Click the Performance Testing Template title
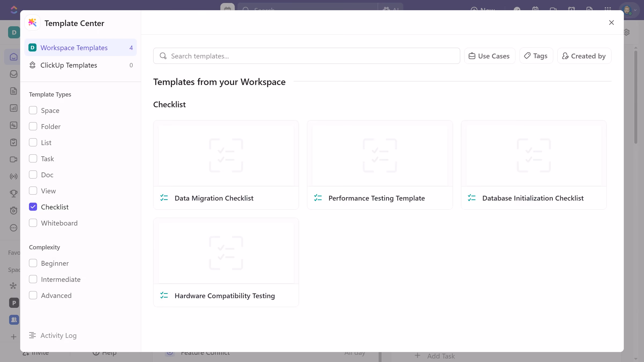 (x=376, y=198)
